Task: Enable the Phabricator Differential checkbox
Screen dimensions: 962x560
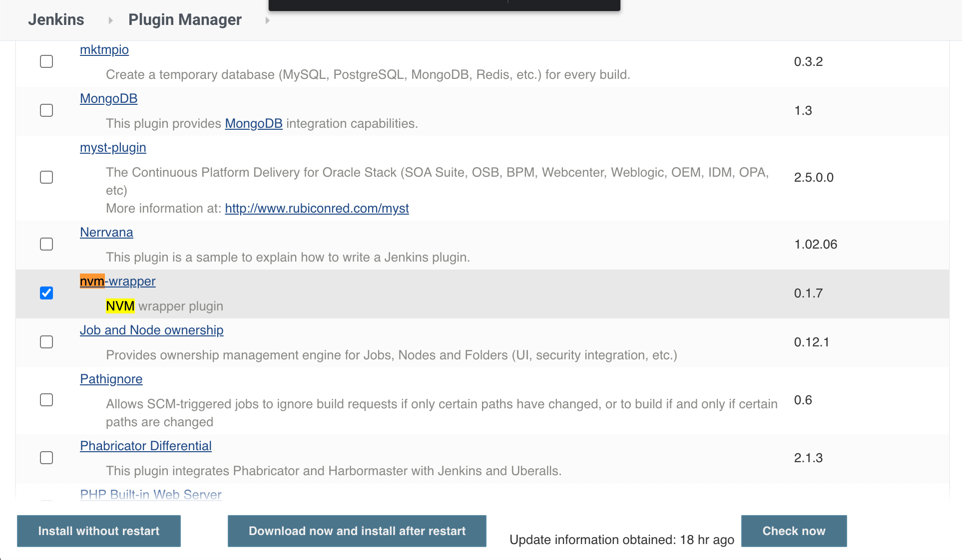Action: [46, 458]
